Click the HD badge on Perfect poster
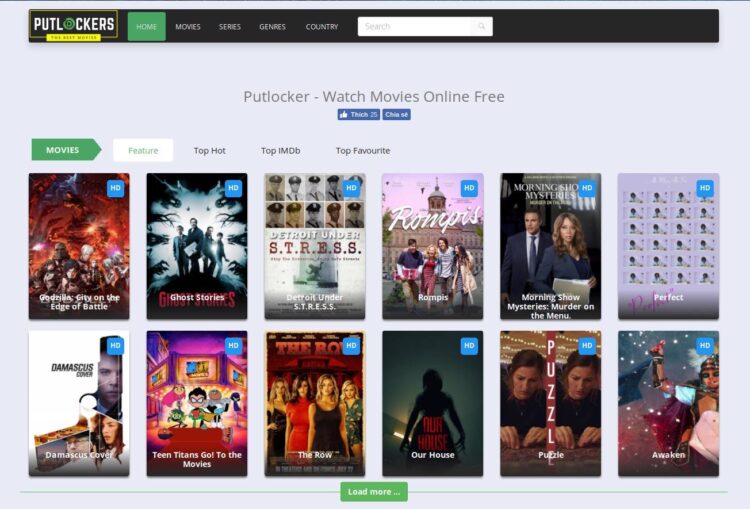750x509 pixels. pyautogui.click(x=705, y=188)
